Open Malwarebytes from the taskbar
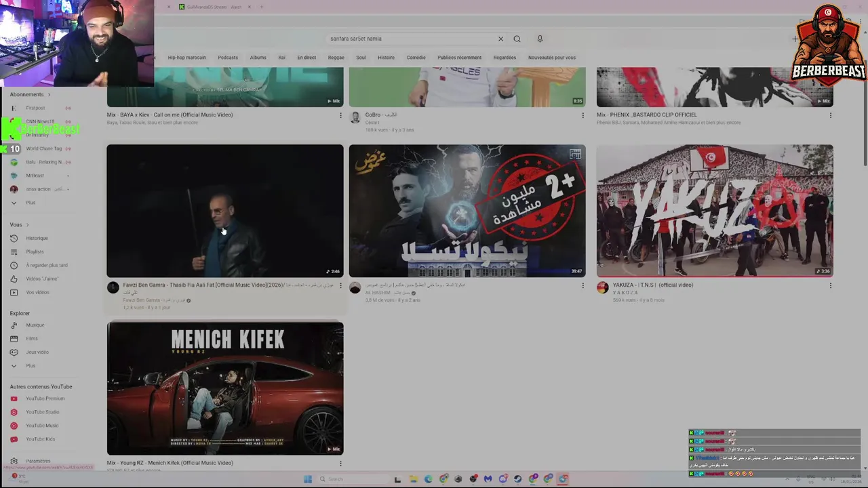This screenshot has width=868, height=488. click(x=488, y=479)
